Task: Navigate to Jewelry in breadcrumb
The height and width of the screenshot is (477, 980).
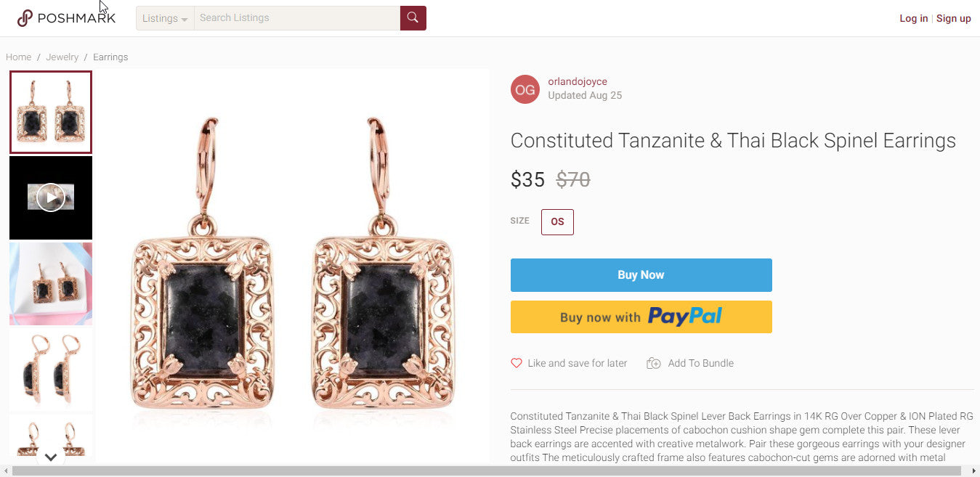Action: tap(62, 57)
